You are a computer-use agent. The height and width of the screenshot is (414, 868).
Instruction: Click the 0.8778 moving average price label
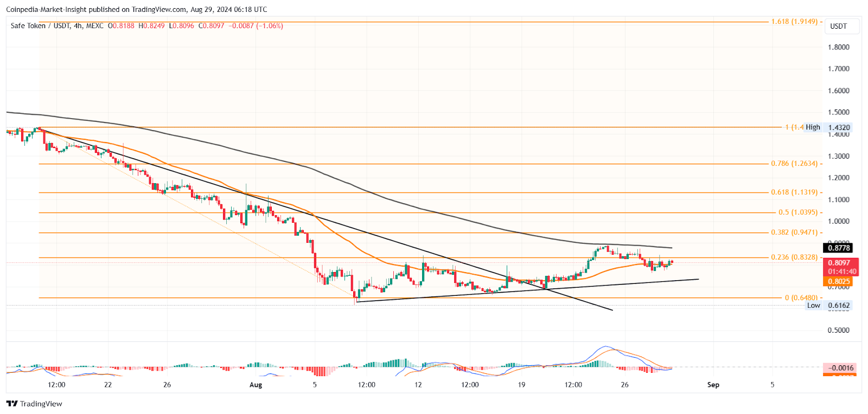point(839,248)
